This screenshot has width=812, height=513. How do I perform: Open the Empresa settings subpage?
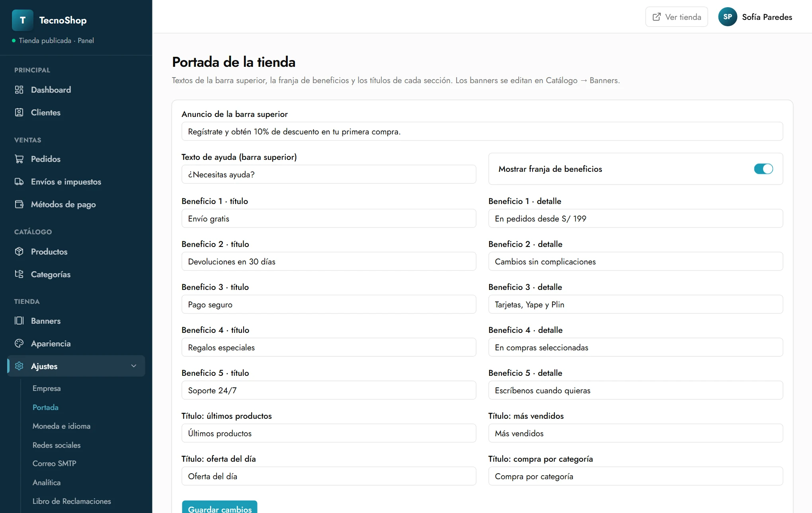47,389
